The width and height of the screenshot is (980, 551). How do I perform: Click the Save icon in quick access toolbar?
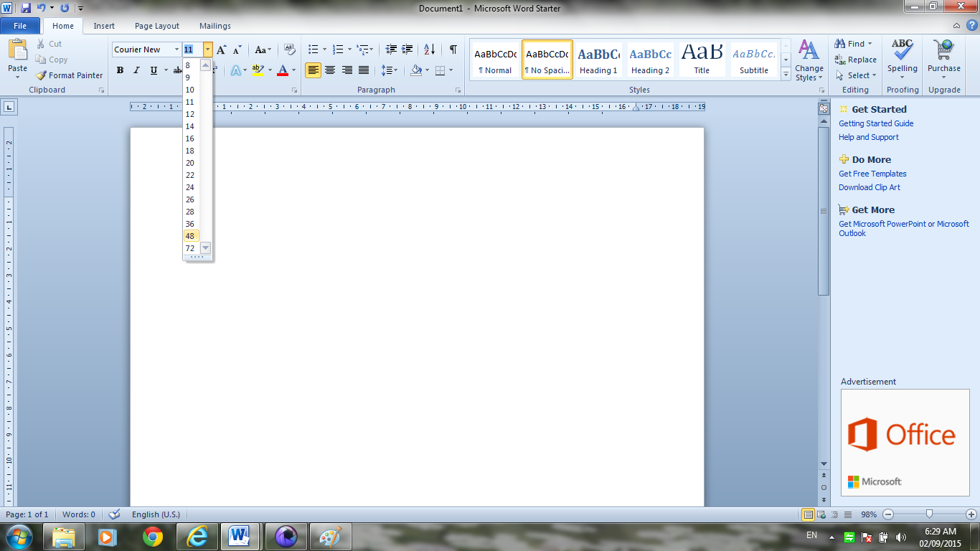[x=26, y=8]
